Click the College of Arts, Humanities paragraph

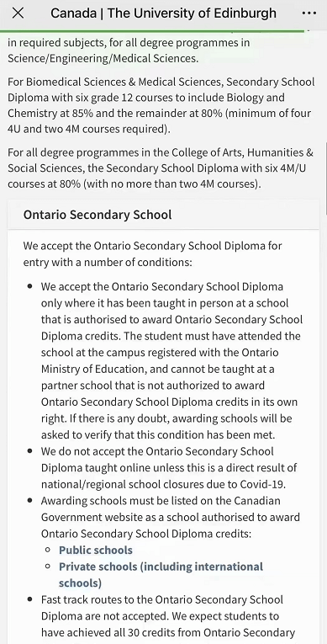161,168
